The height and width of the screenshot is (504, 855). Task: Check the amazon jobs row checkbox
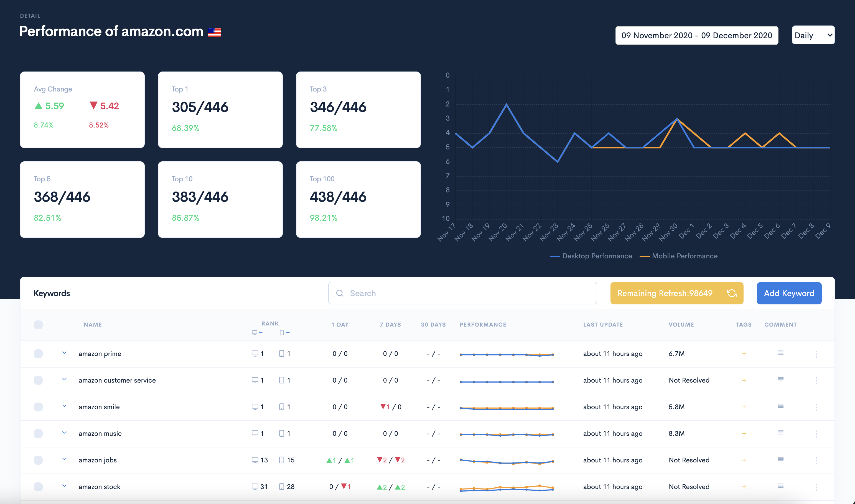[x=38, y=460]
